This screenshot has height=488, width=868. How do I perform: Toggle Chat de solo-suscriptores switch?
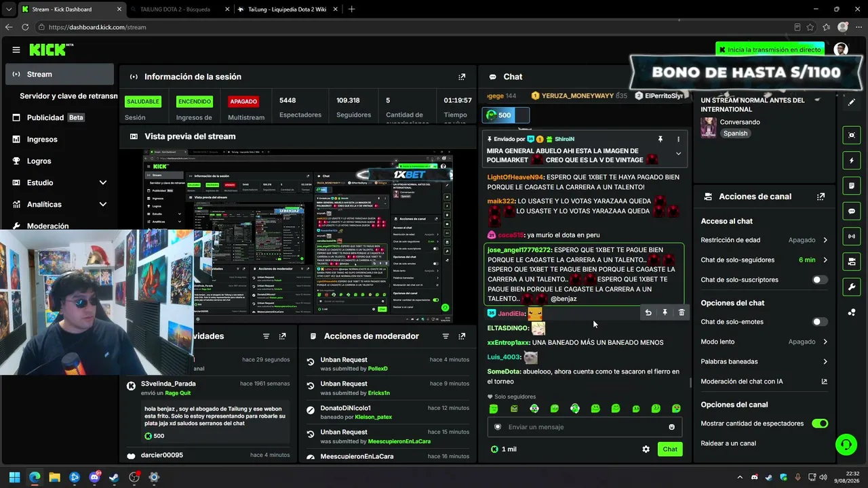820,280
